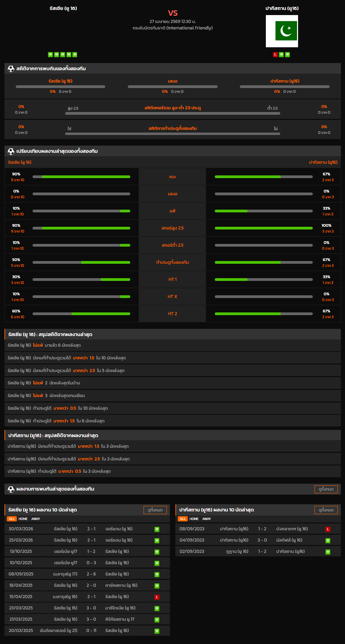Switch to HOME filter for Pakistan U16 results
The height and width of the screenshot is (644, 345).
point(194,519)
